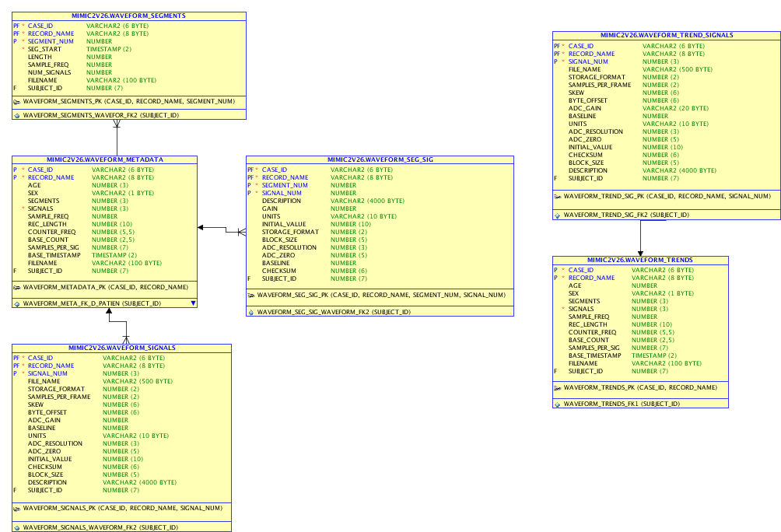Click the key icon beside WAVEFORM_SEG_SIG_PK
The width and height of the screenshot is (781, 532).
click(251, 296)
